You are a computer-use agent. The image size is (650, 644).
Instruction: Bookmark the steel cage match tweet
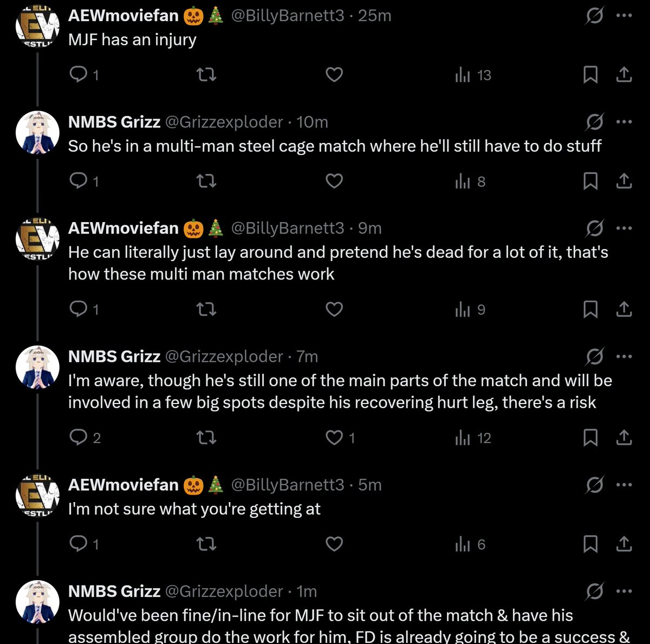(590, 181)
